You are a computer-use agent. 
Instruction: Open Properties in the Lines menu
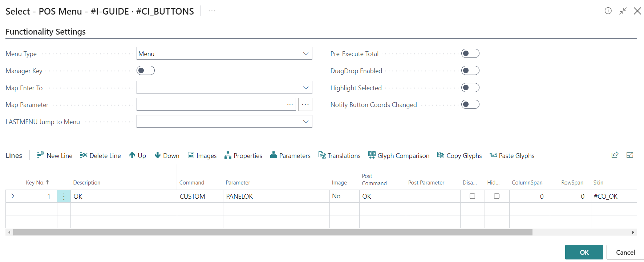click(x=243, y=155)
